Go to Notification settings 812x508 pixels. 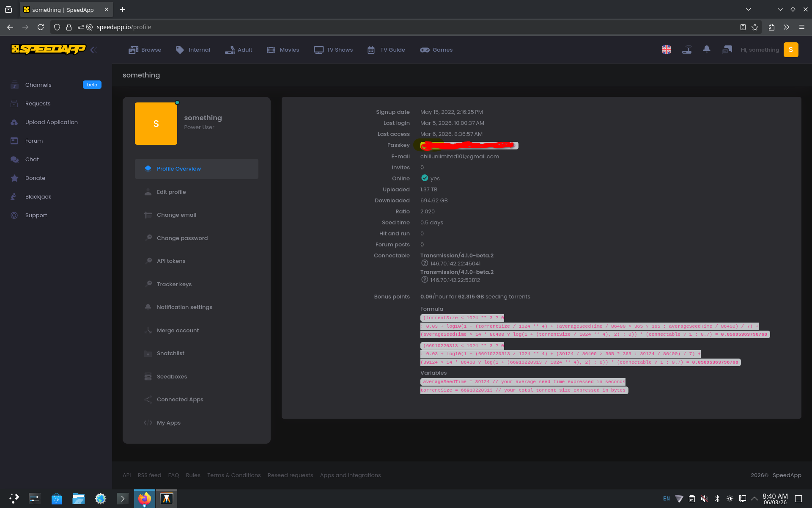pyautogui.click(x=184, y=307)
